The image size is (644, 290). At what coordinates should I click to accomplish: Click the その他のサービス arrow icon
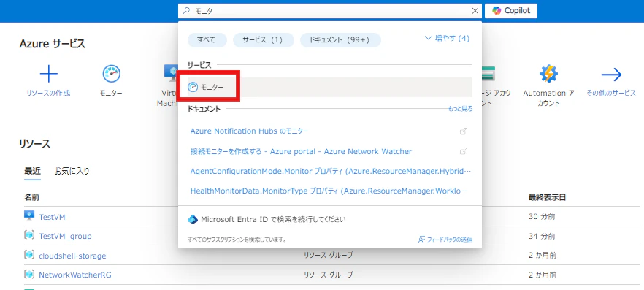pos(611,75)
